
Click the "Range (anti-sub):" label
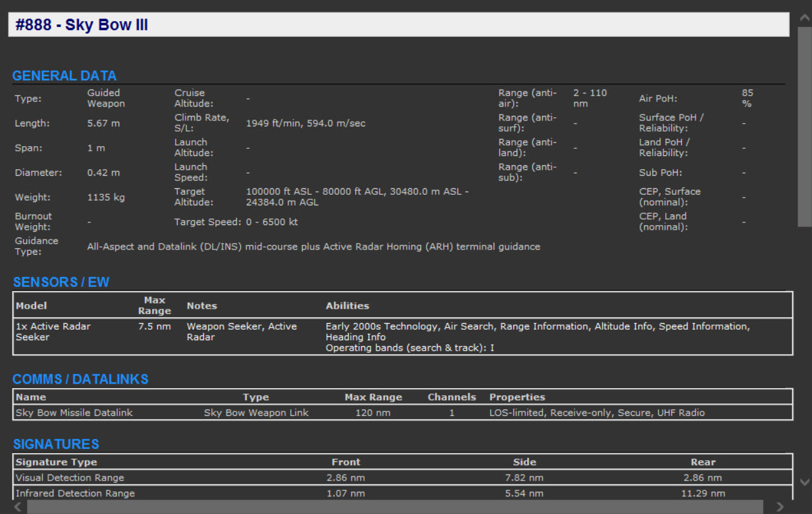point(527,172)
